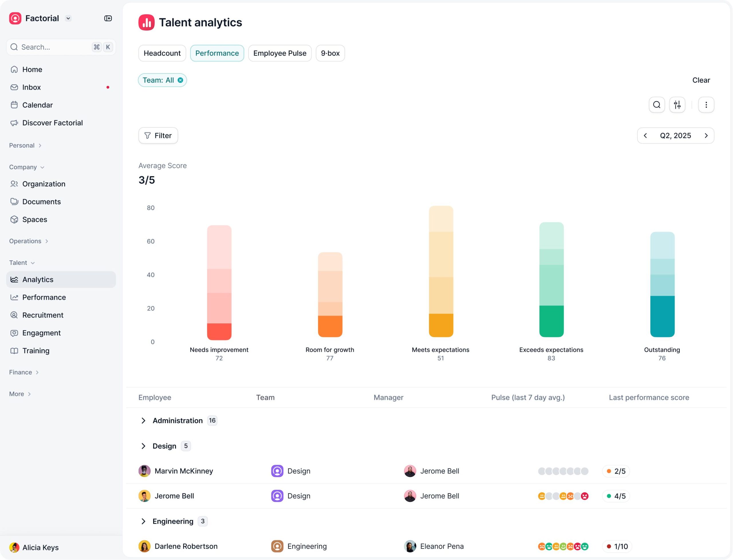Click Jerome Bell's pulse emoji row
This screenshot has width=733, height=560.
point(563,496)
